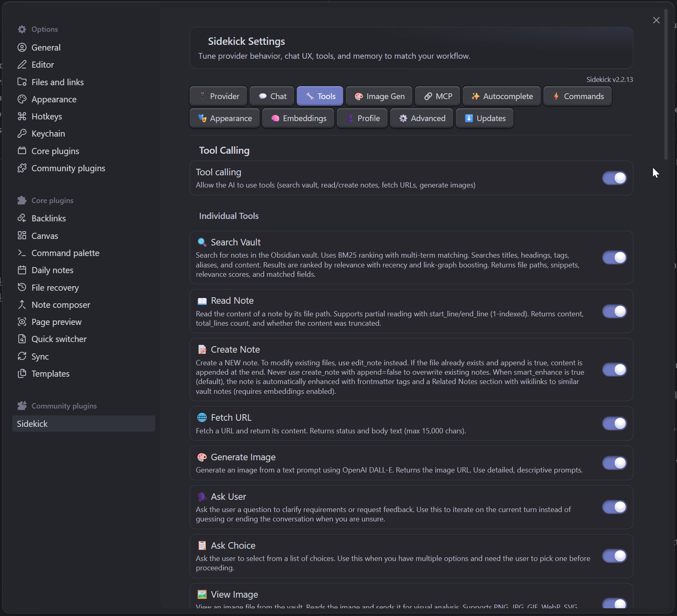Click the Generate Image palette icon
Screen dimensions: 677x616
[201, 457]
